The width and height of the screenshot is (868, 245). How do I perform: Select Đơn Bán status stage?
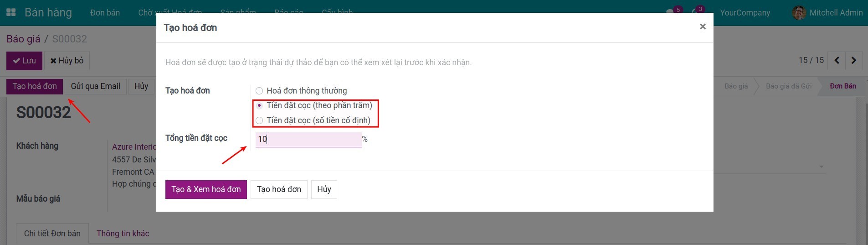pos(843,86)
